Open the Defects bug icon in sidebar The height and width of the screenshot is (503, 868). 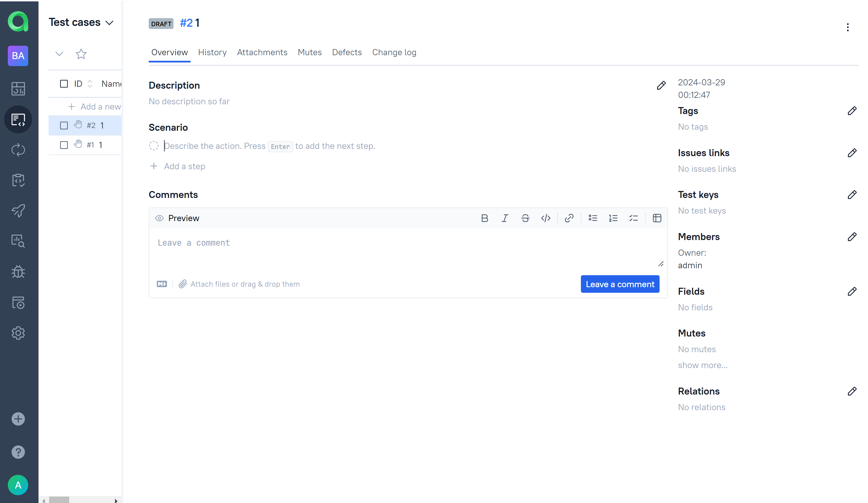18,272
